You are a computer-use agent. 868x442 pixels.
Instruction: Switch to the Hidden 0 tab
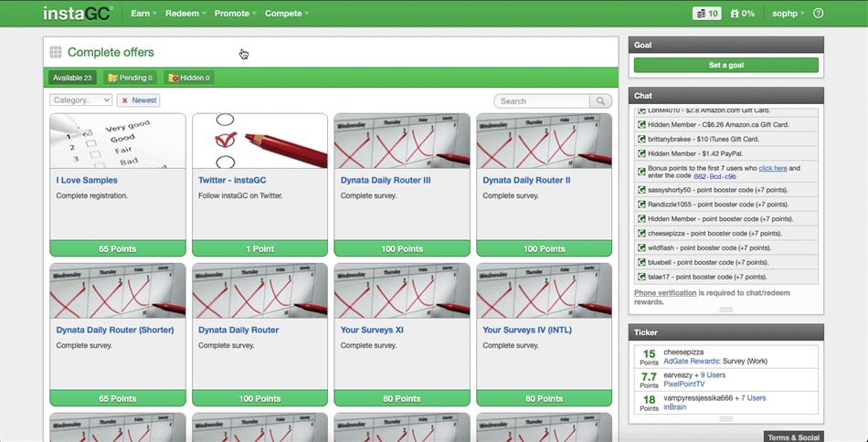(x=189, y=78)
